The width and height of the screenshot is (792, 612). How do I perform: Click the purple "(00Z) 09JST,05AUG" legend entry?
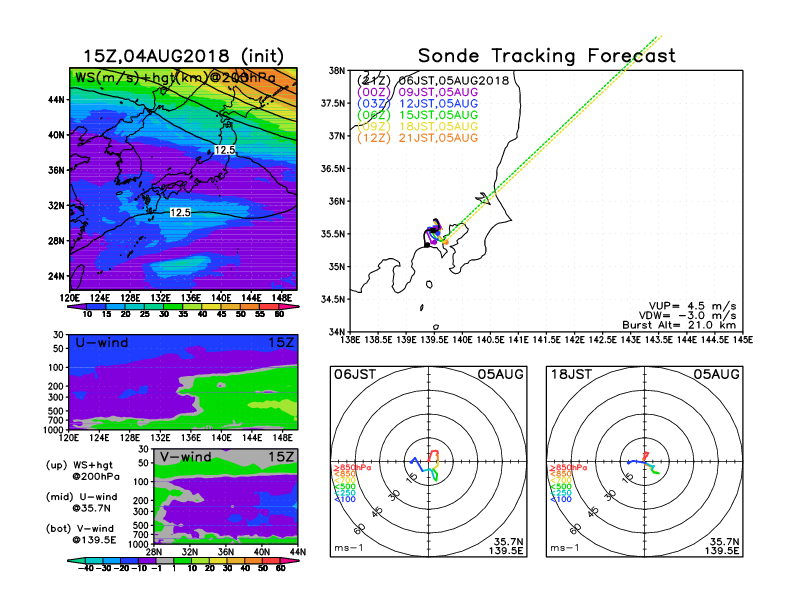click(417, 92)
